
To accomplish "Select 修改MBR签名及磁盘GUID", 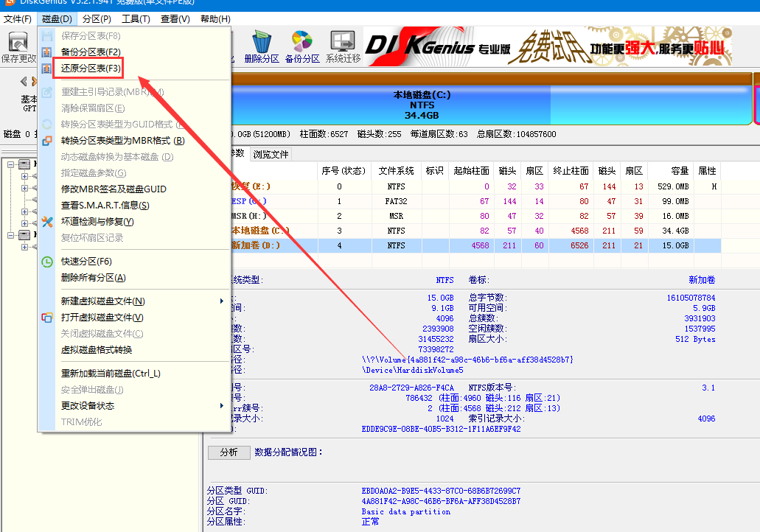I will click(x=134, y=189).
